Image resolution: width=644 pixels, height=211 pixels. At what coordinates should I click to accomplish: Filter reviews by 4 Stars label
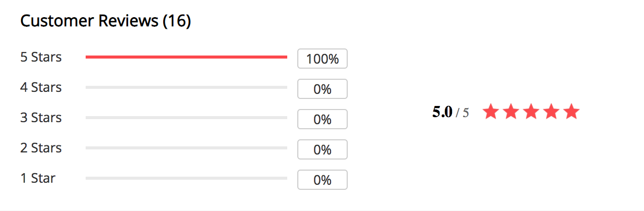click(x=41, y=87)
